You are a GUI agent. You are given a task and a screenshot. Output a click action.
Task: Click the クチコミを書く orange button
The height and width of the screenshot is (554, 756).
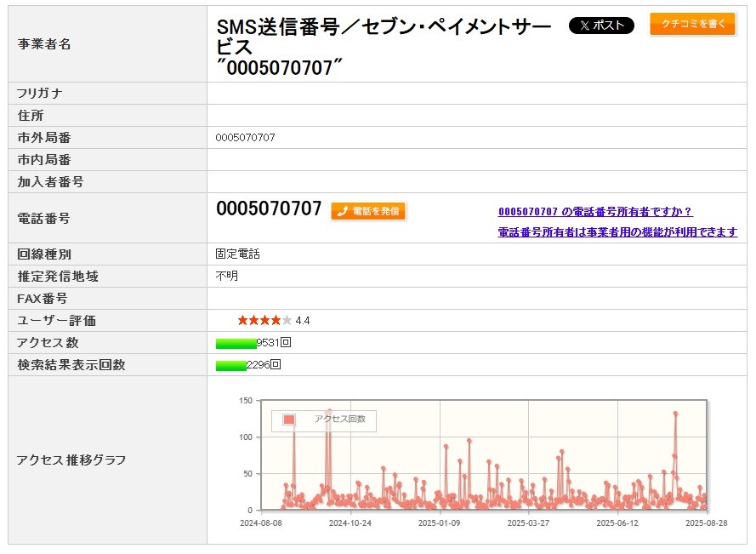point(693,24)
